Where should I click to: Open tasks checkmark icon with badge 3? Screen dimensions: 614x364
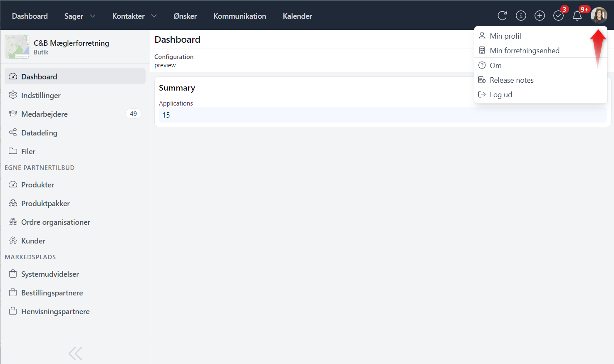click(x=558, y=16)
